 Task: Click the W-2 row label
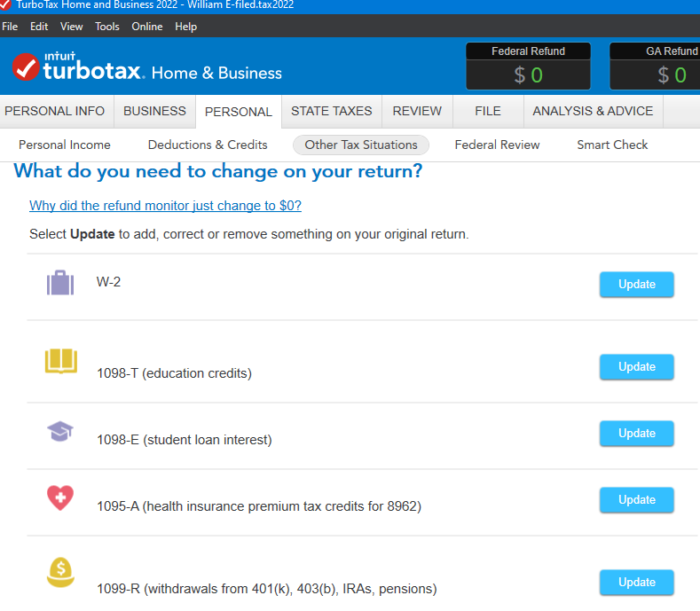(x=108, y=282)
